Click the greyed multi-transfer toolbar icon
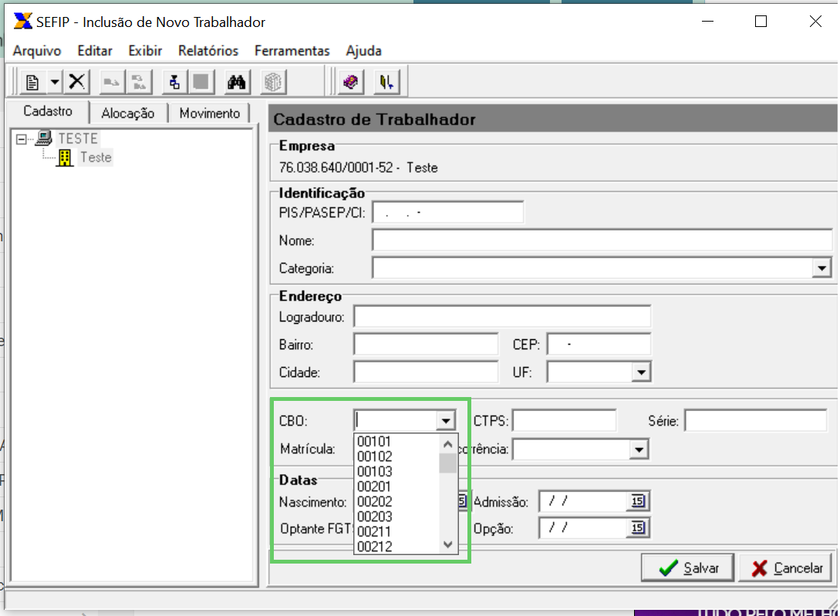840x616 pixels. tap(140, 82)
